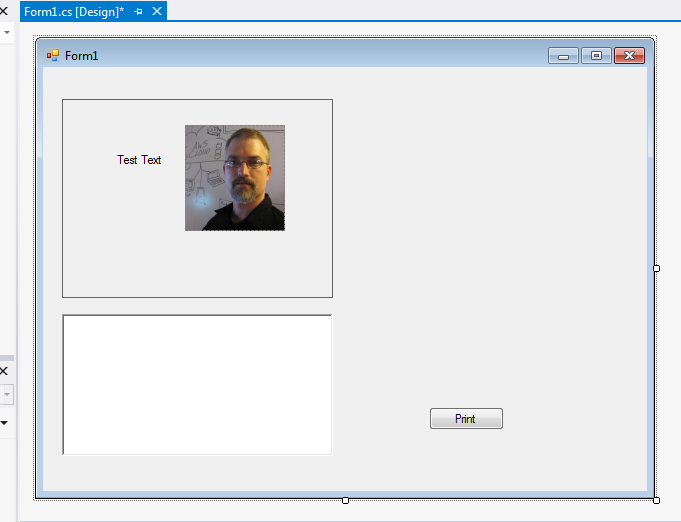Click the Form1 title bar icon

(x=53, y=55)
